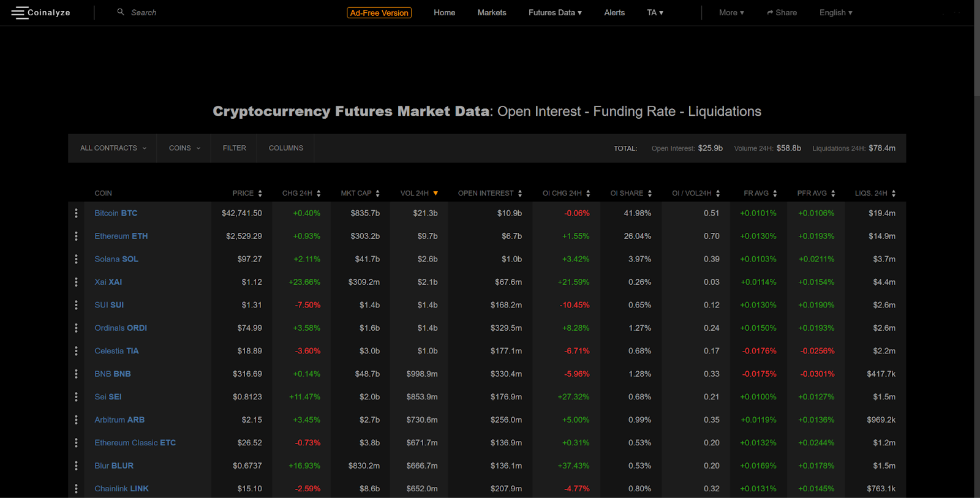Open the three-dot menu for Blur BLUR row

click(76, 466)
